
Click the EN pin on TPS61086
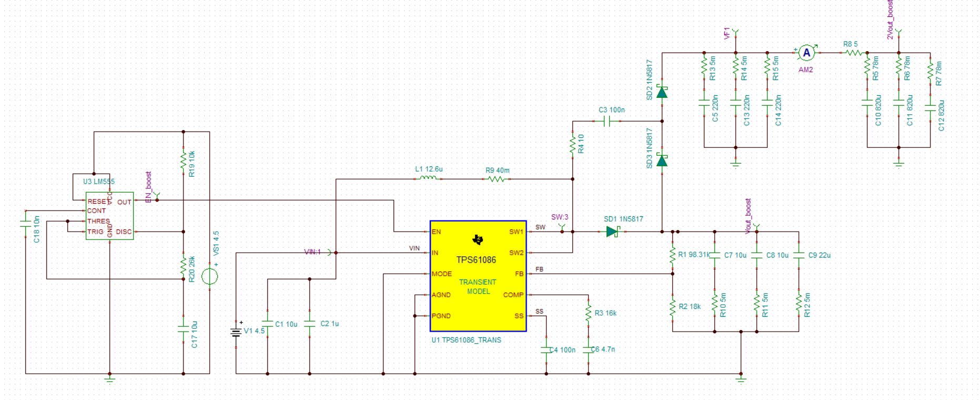click(436, 232)
